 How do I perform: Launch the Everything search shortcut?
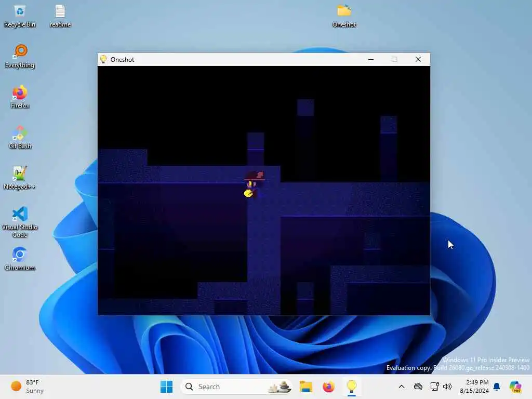pos(20,57)
